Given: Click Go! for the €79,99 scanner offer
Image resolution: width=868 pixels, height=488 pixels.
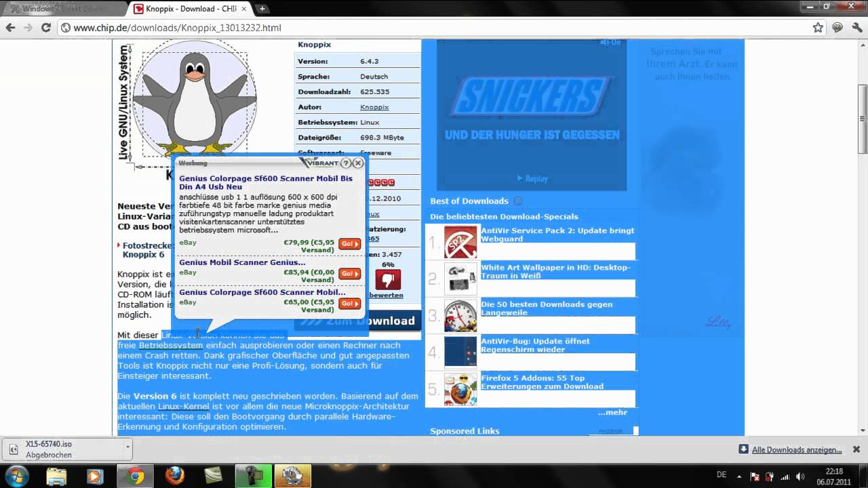Looking at the screenshot, I should (349, 244).
